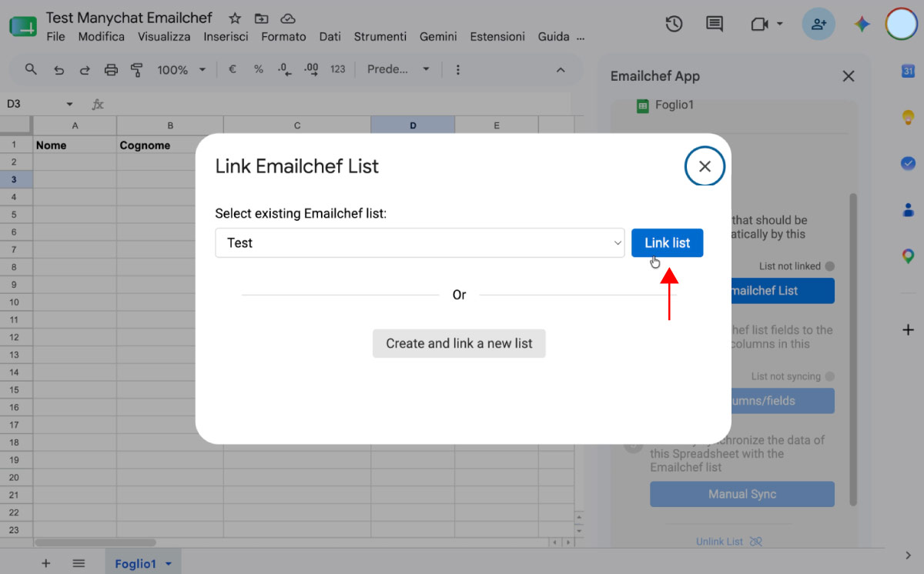The width and height of the screenshot is (924, 574).
Task: Open Google Tasks in the side panel
Action: [908, 163]
